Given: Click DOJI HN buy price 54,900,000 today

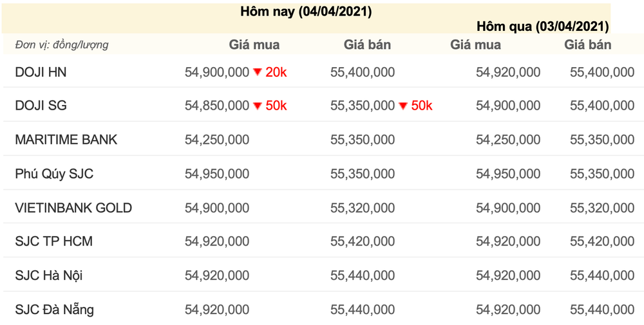Looking at the screenshot, I should pyautogui.click(x=217, y=72).
